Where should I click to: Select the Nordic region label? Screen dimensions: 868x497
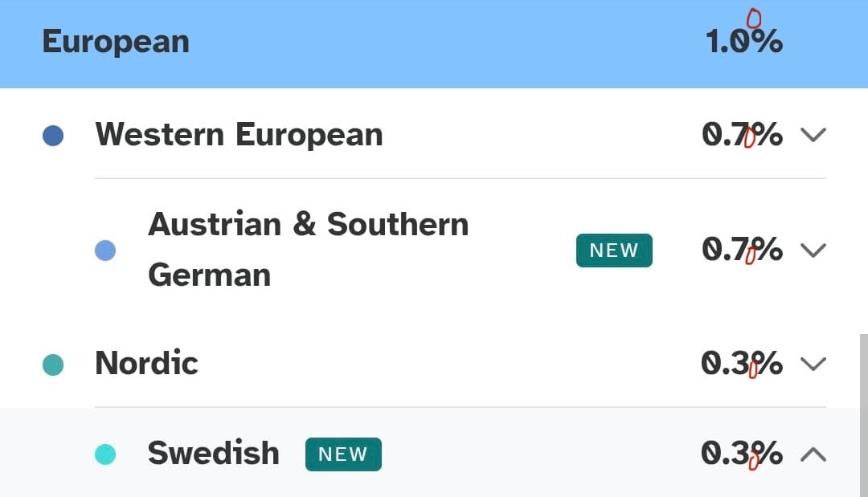tap(146, 364)
